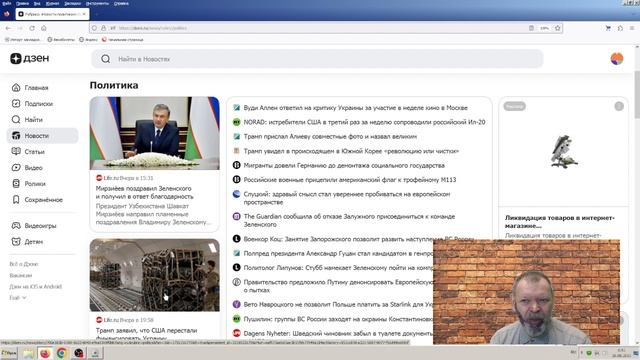Open the cargo plane news photo
The height and width of the screenshot is (360, 640).
tap(154, 275)
